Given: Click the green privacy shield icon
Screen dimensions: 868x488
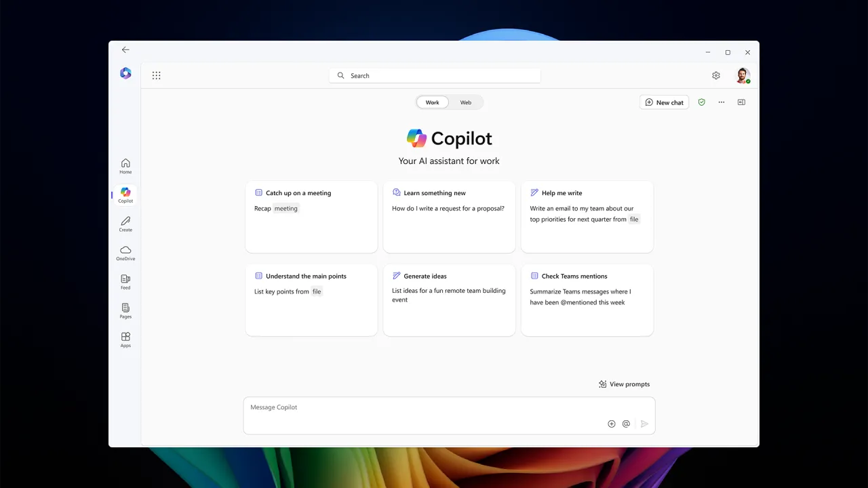Looking at the screenshot, I should [702, 102].
